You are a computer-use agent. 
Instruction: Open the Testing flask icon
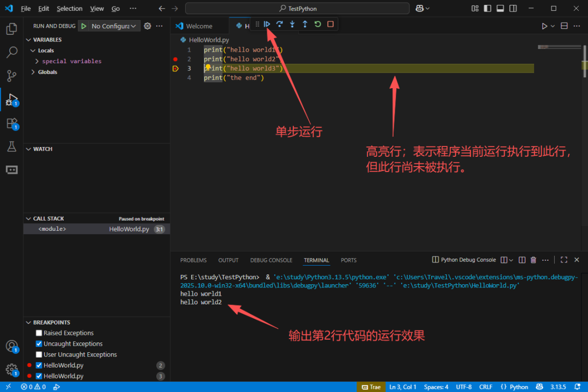pos(11,146)
